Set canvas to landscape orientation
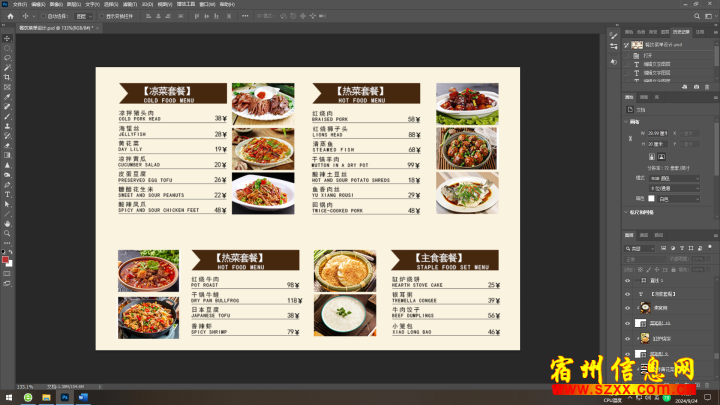The image size is (720, 405). pos(661,157)
